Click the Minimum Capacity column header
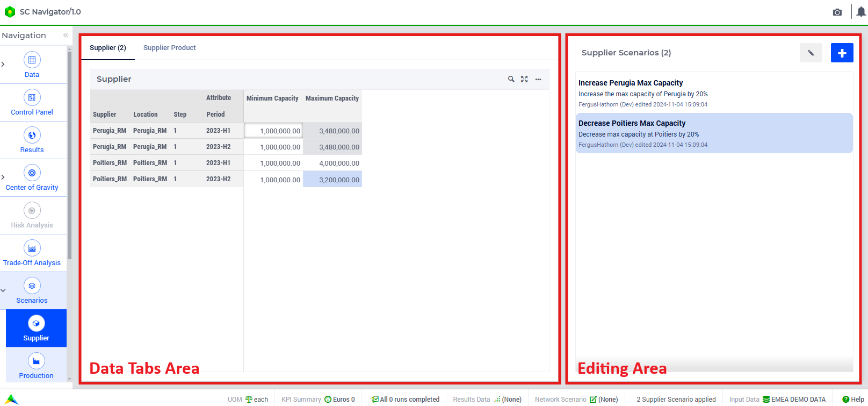Viewport: 868px width, 406px height. coord(272,98)
